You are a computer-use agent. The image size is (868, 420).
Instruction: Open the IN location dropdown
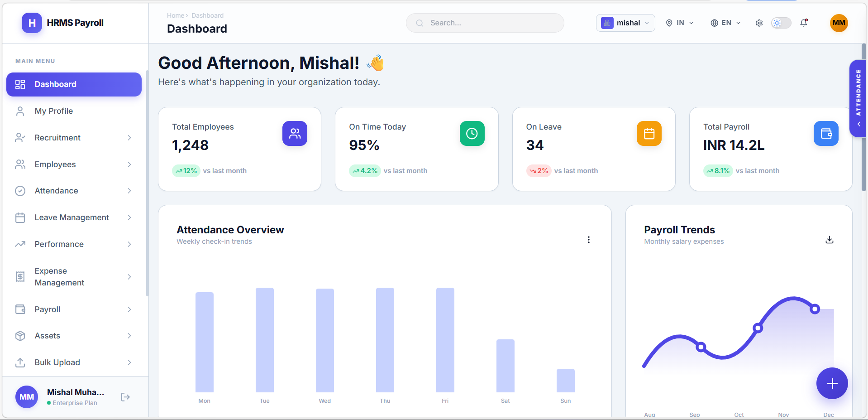679,23
